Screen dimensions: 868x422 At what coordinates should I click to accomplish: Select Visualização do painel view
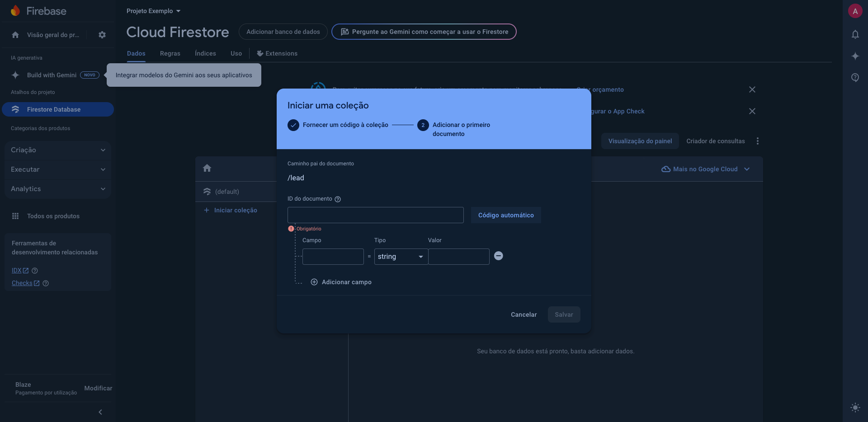coord(640,141)
